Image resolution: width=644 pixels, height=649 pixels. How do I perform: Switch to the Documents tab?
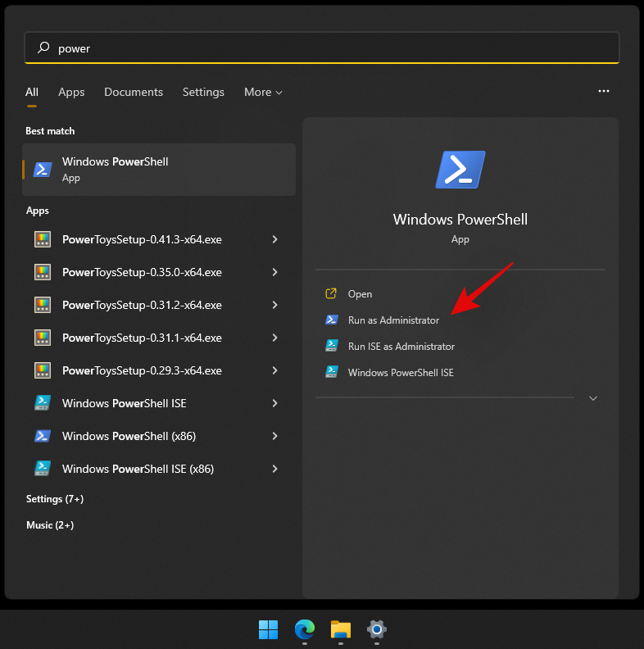coord(134,92)
